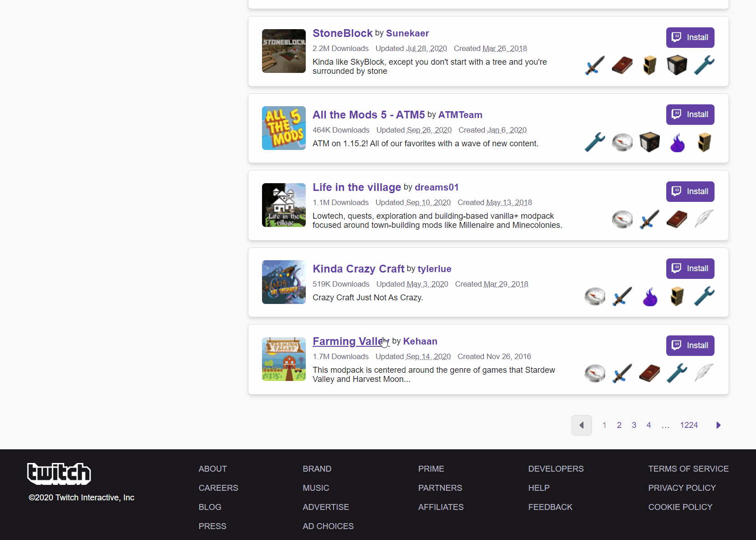This screenshot has width=756, height=540.
Task: Jump to last page 1224
Action: [x=689, y=425]
